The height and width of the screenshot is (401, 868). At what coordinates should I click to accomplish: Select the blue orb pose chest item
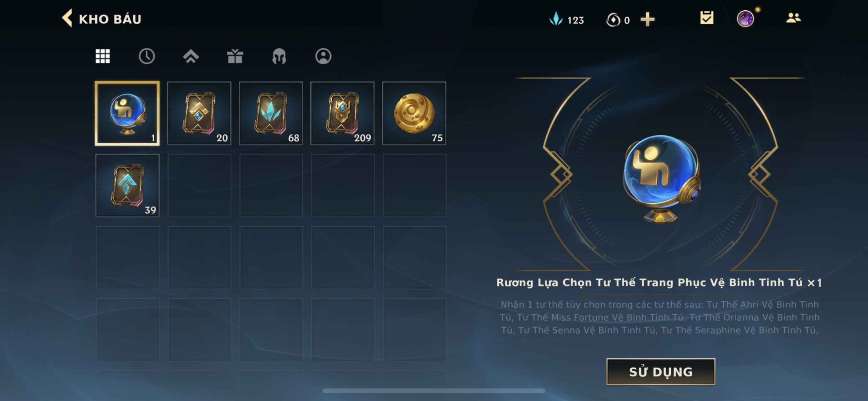[x=127, y=113]
